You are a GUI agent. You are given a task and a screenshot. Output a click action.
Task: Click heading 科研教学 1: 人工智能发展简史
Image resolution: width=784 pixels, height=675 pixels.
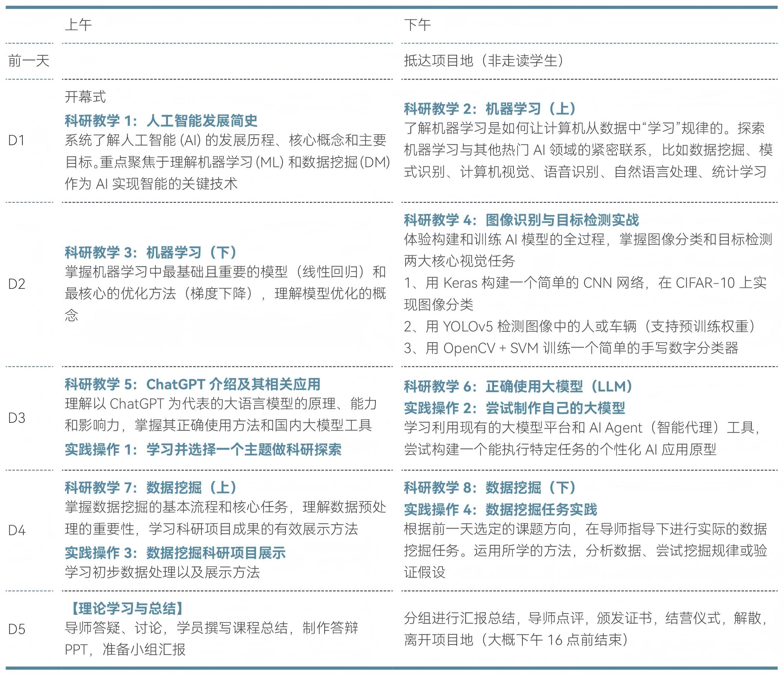[161, 121]
